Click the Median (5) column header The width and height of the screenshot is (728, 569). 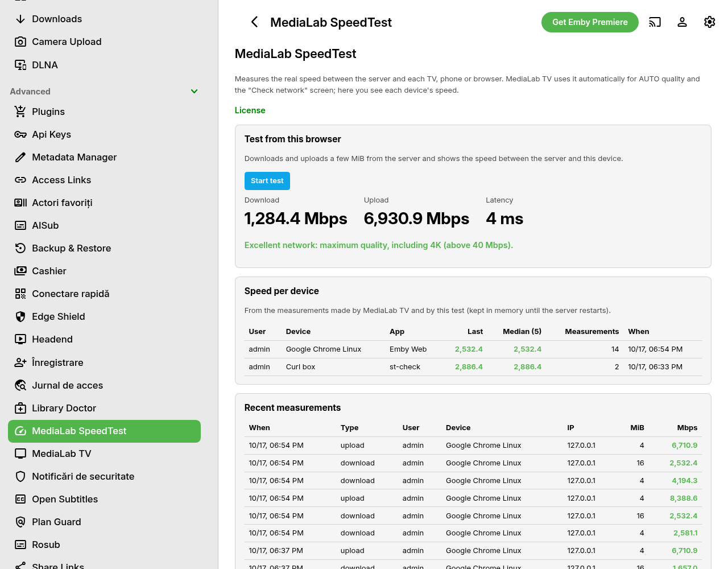(522, 332)
